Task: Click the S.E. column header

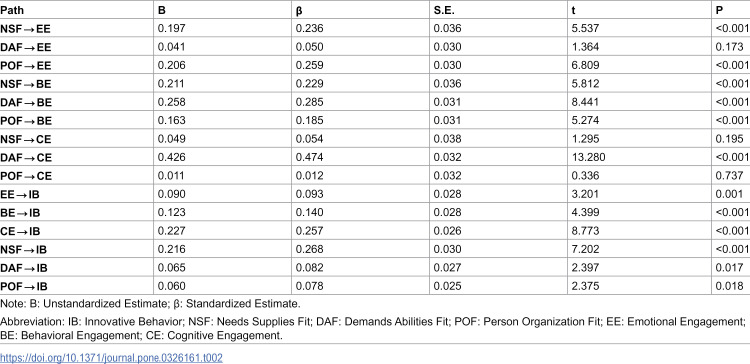Action: 444,10
